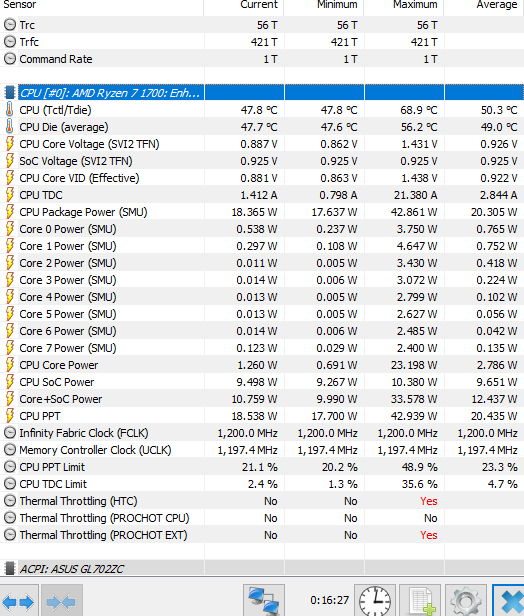Select the CPU Package Power (SMU) row
The width and height of the screenshot is (524, 616).
coord(262,212)
